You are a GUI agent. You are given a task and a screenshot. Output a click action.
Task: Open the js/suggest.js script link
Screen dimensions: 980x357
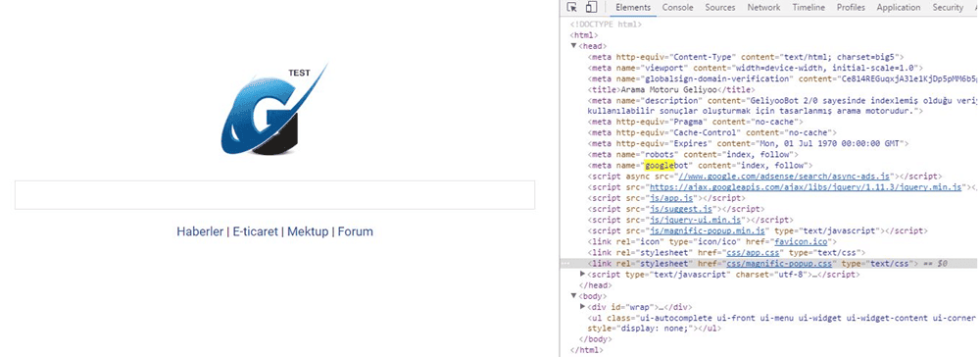[x=681, y=209]
